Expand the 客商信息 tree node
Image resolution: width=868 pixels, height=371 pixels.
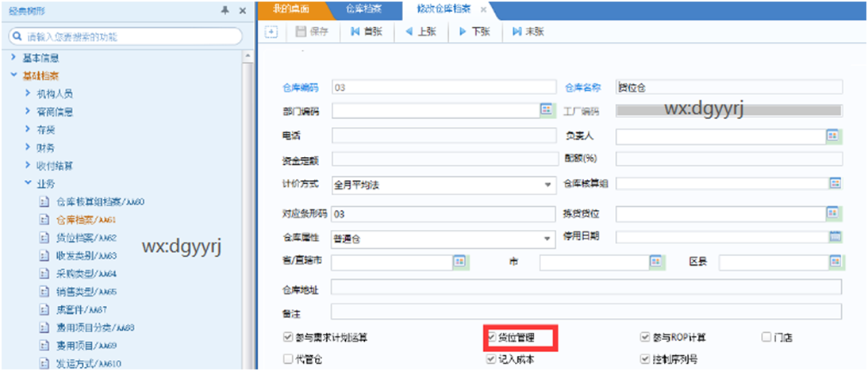click(27, 111)
